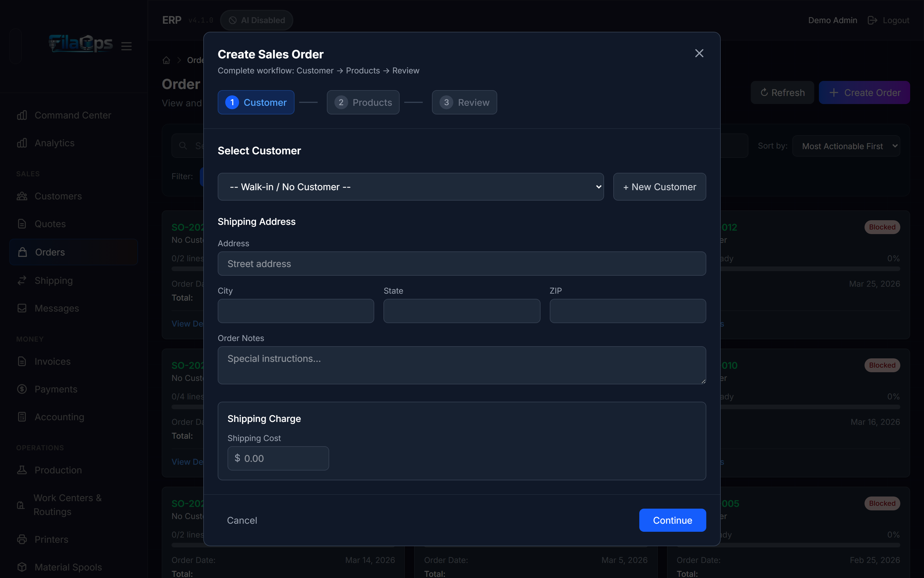Go to the Review step tab
This screenshot has width=924, height=578.
click(464, 102)
